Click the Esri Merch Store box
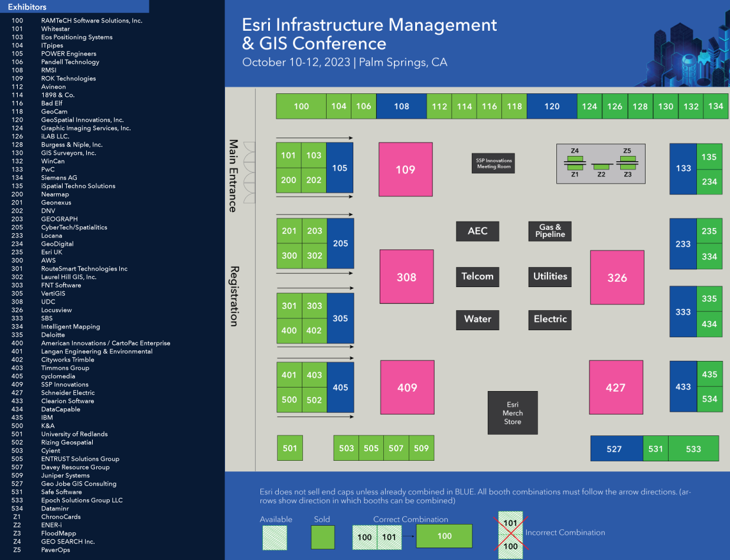This screenshot has width=730, height=560. [513, 413]
